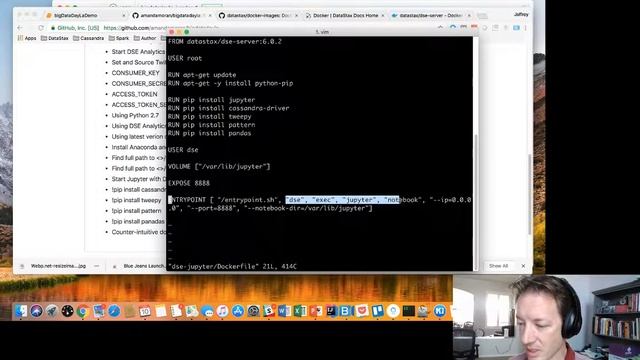Open IntelliJ IDEA from the dock

[331, 311]
